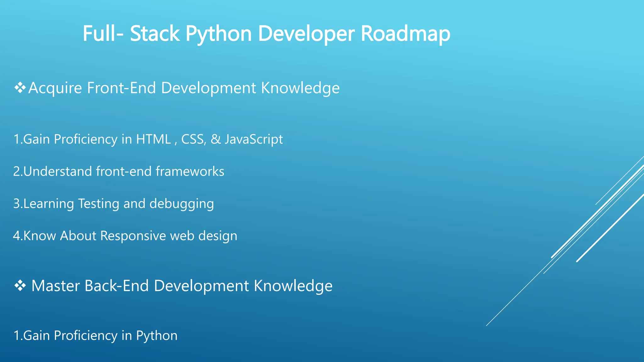644x362 pixels.
Task: Click the title 'Full- Stack Python Developer Roadmap'
Action: coord(266,34)
